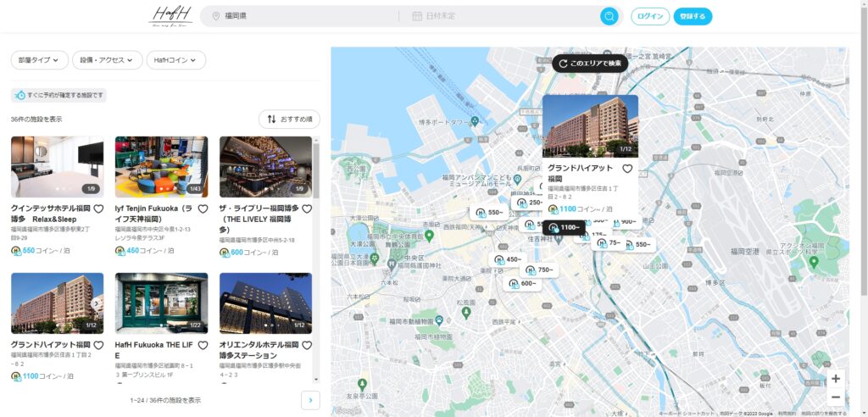Click the ログイン button

point(650,16)
